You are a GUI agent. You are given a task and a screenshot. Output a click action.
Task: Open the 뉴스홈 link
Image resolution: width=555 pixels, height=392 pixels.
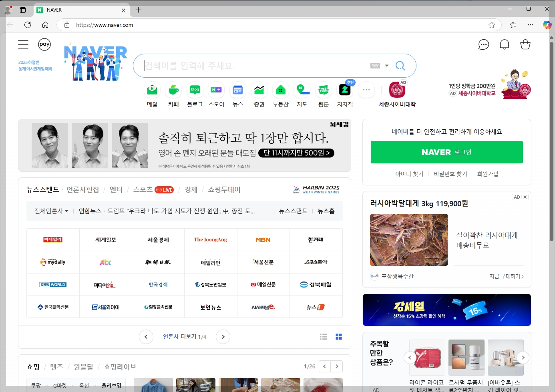pyautogui.click(x=326, y=211)
